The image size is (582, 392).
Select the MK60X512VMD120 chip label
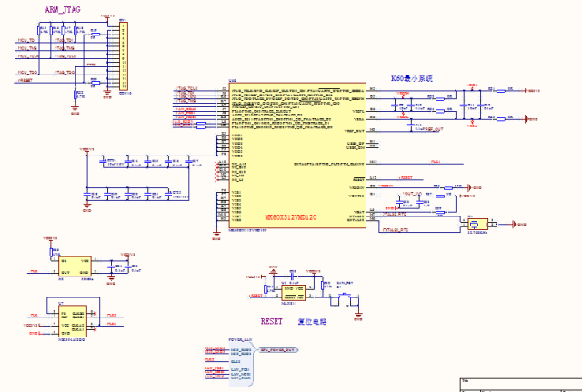pyautogui.click(x=291, y=217)
